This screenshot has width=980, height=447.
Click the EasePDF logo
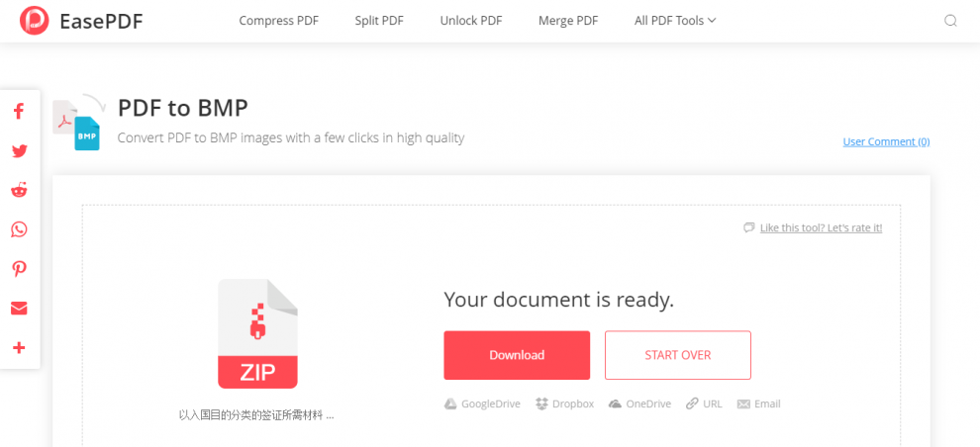81,21
